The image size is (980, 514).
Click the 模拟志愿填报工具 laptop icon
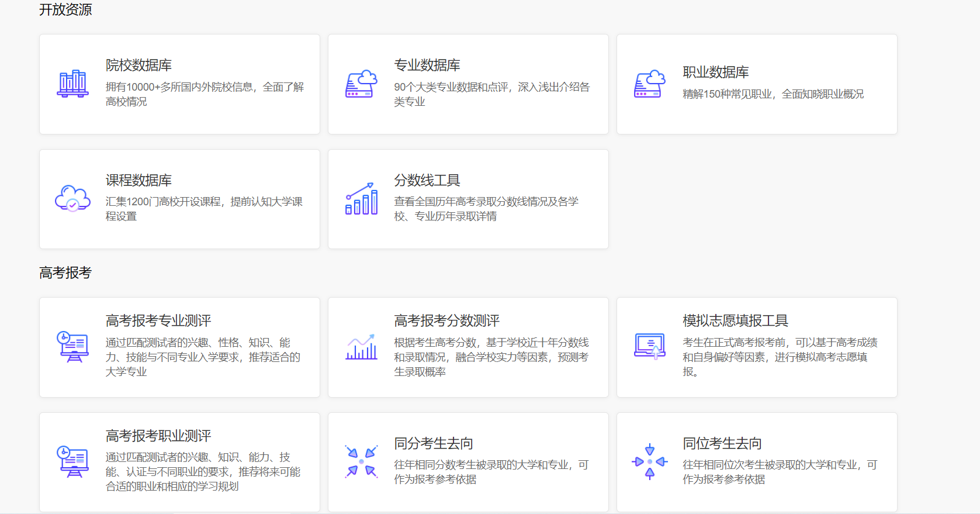tap(650, 346)
